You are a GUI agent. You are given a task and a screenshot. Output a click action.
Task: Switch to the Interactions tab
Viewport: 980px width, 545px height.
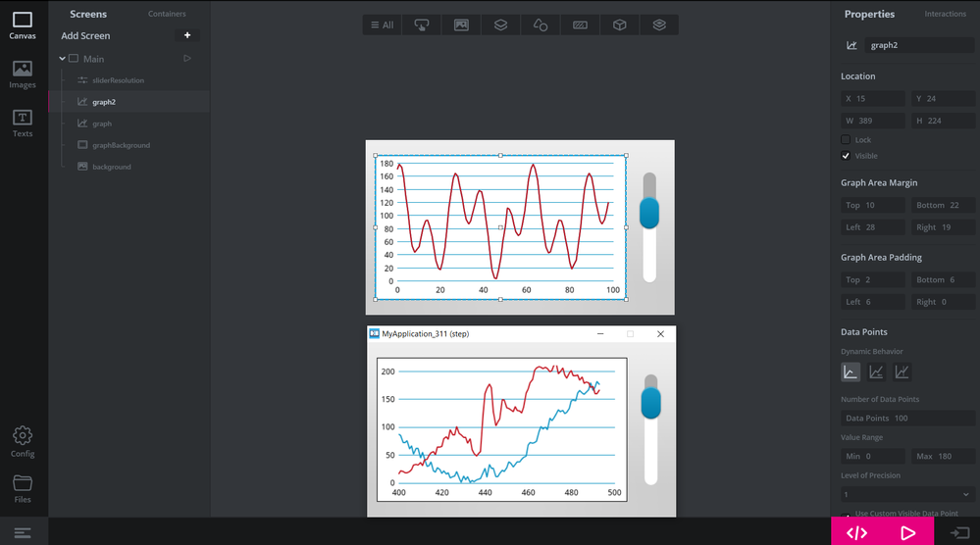[x=945, y=14]
